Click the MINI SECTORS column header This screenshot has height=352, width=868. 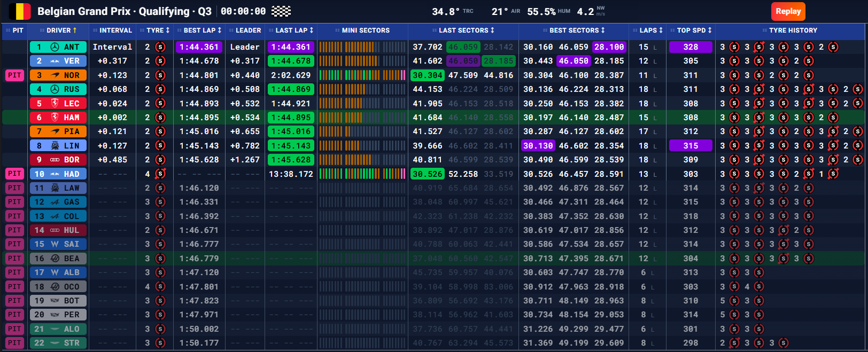[x=362, y=30]
